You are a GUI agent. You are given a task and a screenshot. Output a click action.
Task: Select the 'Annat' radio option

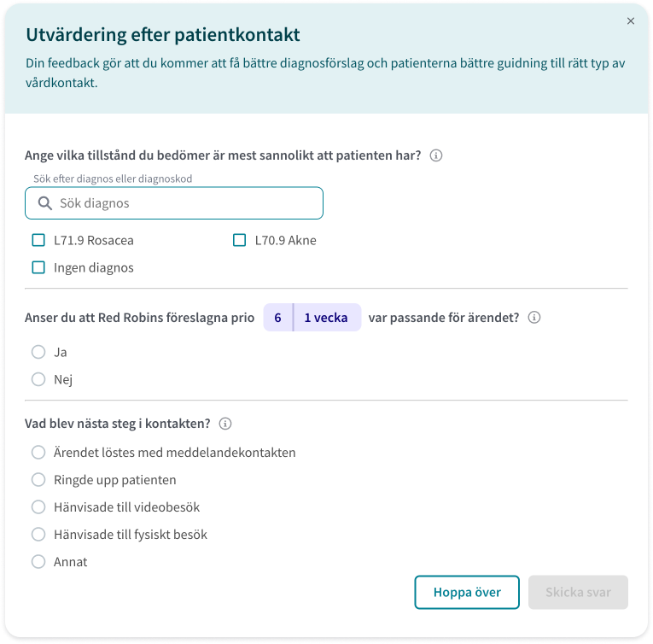pyautogui.click(x=38, y=562)
